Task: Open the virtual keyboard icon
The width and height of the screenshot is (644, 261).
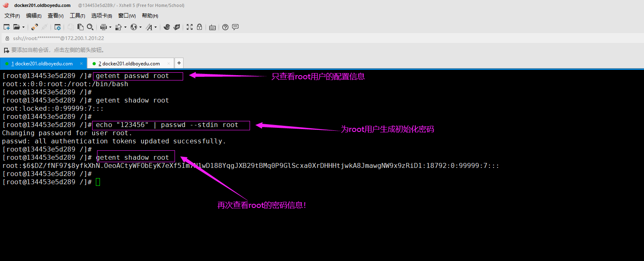Action: (x=212, y=27)
